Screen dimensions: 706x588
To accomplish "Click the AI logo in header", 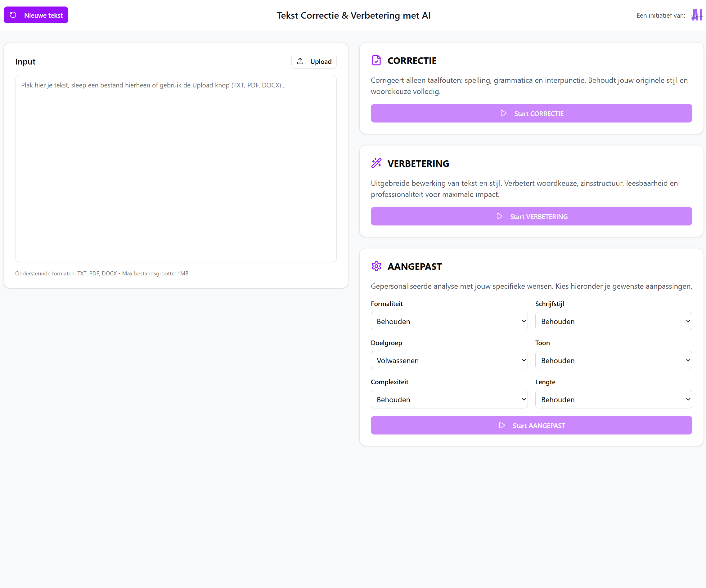I will coord(697,15).
